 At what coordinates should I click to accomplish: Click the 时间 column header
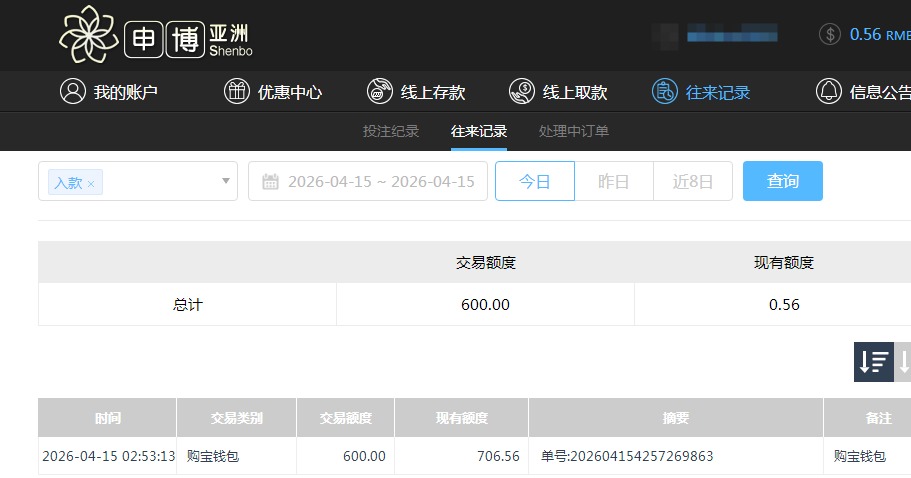click(107, 418)
